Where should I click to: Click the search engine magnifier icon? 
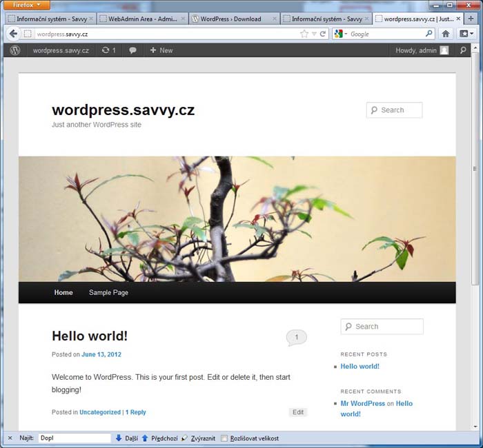point(428,34)
